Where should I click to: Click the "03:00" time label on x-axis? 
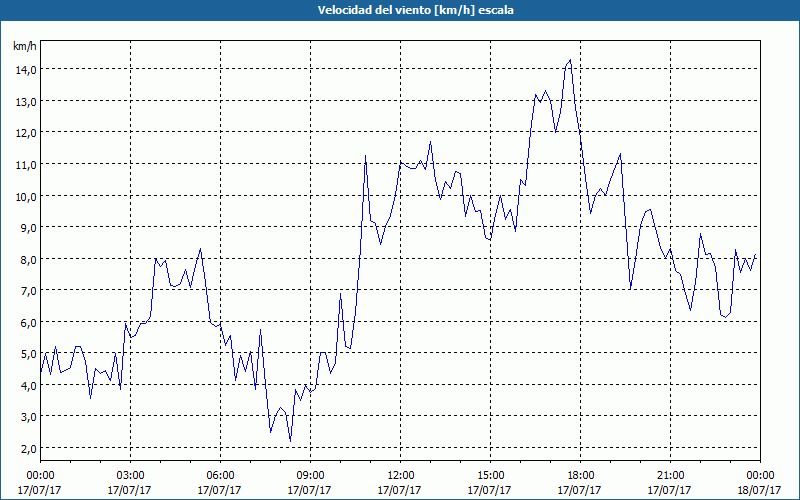130,476
